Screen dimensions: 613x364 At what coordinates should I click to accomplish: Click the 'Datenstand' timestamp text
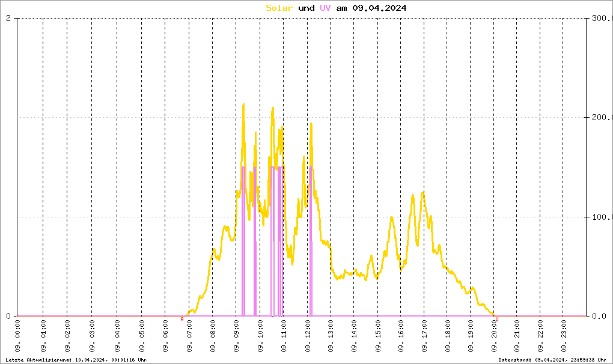pos(552,360)
